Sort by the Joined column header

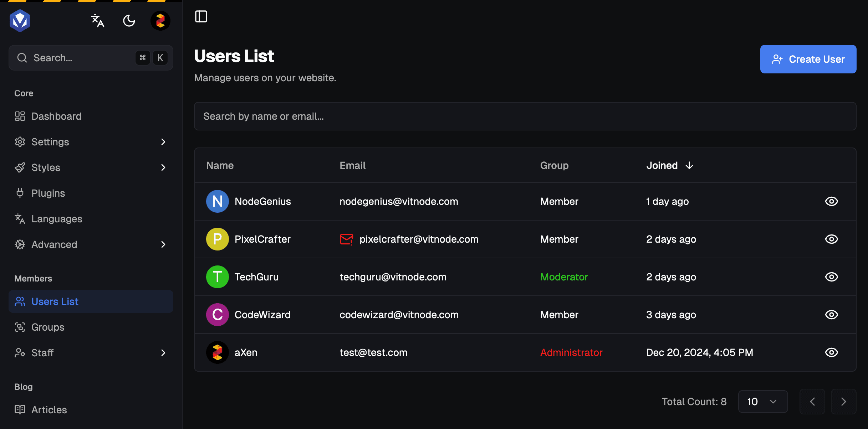[670, 165]
